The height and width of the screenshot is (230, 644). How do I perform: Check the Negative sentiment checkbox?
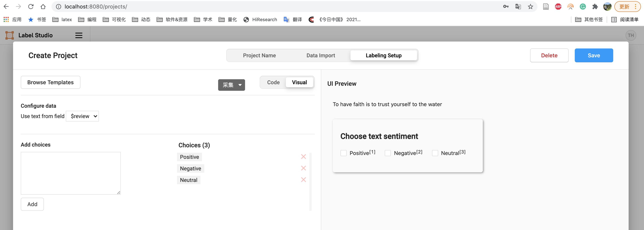coord(388,153)
